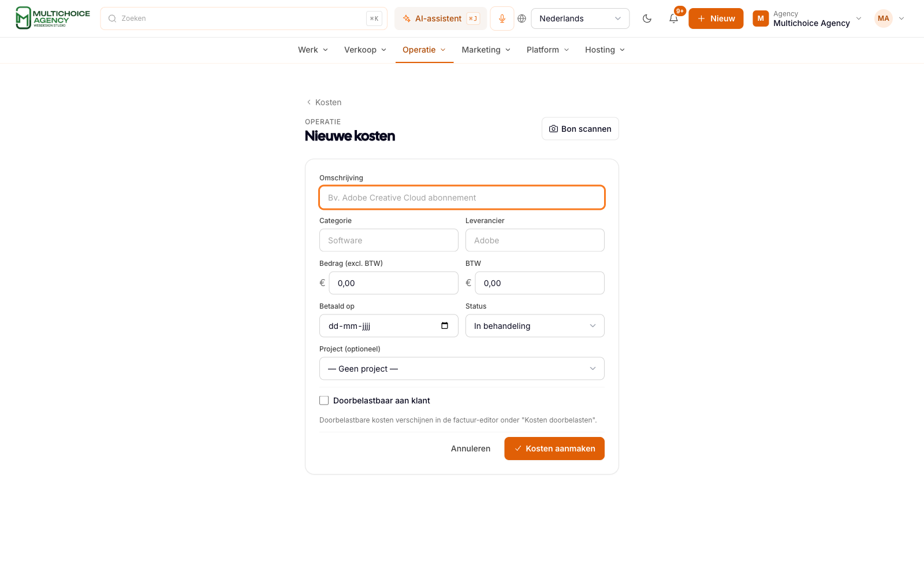Open the Marketing menu
924x578 pixels.
coord(486,50)
